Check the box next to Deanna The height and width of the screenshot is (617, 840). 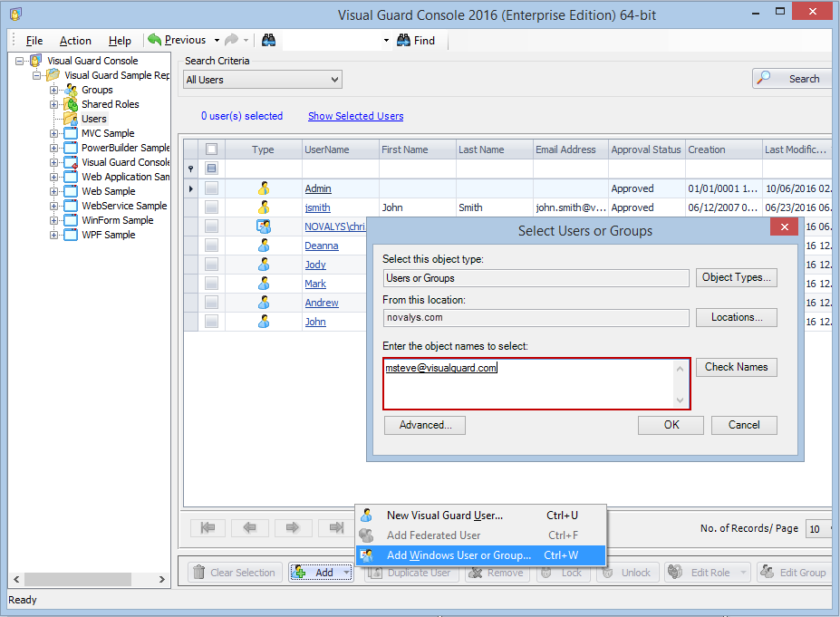click(212, 246)
